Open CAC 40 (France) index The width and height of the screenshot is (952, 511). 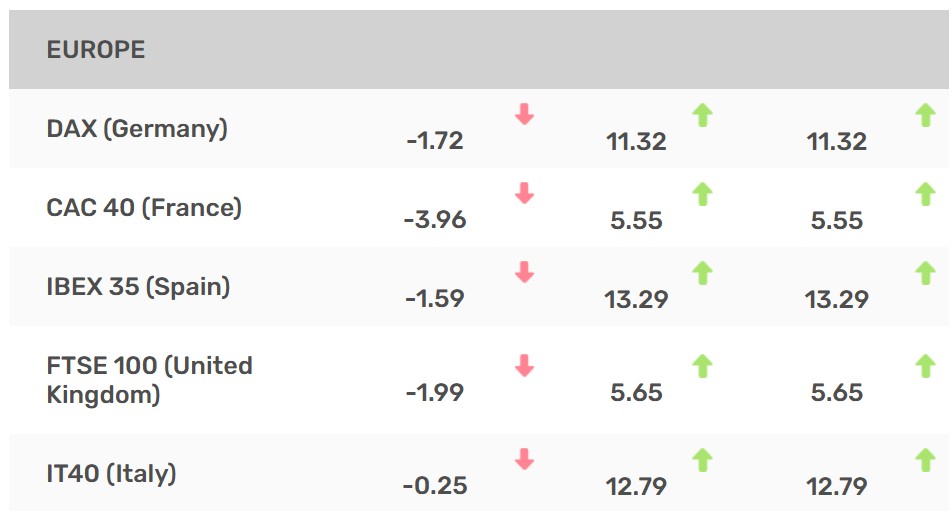144,208
